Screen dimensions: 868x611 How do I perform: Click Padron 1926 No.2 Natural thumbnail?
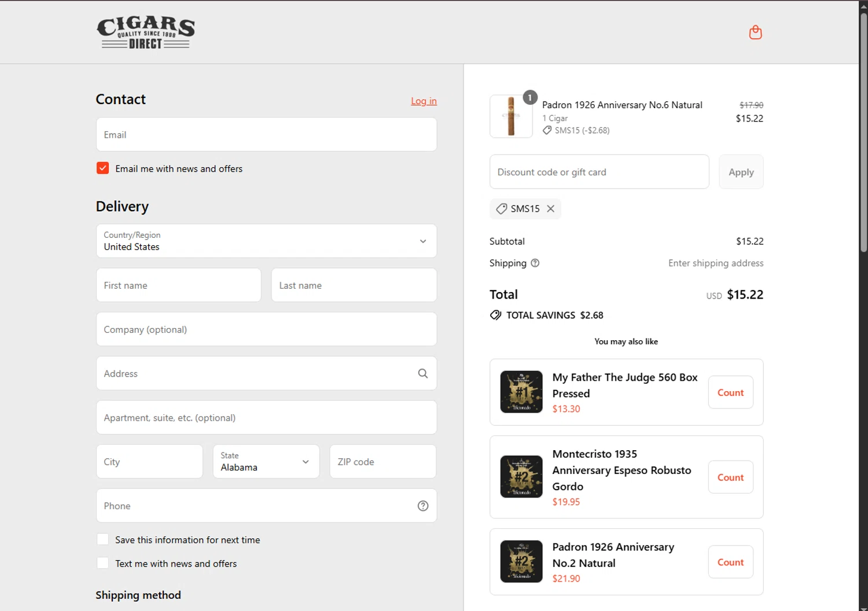521,561
